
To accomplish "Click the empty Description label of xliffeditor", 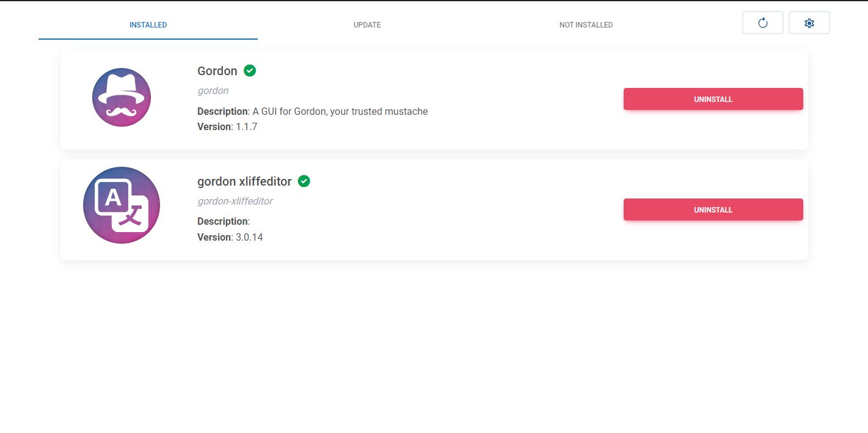I will click(x=224, y=221).
